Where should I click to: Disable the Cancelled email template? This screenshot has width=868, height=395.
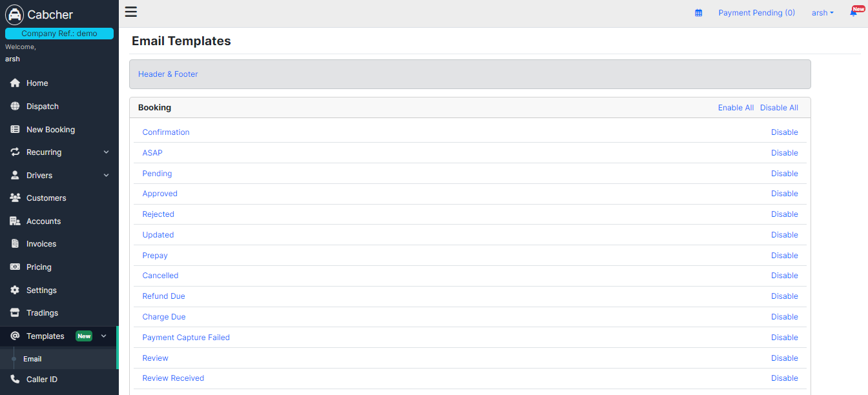784,276
